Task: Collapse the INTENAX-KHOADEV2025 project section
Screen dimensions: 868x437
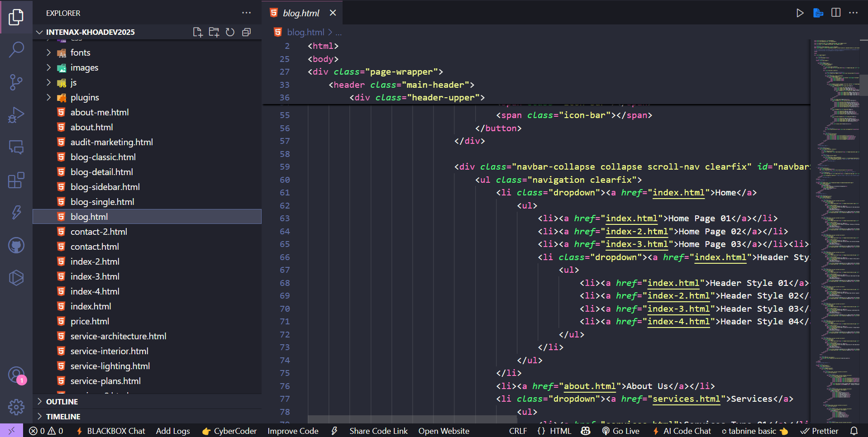Action: click(x=91, y=32)
